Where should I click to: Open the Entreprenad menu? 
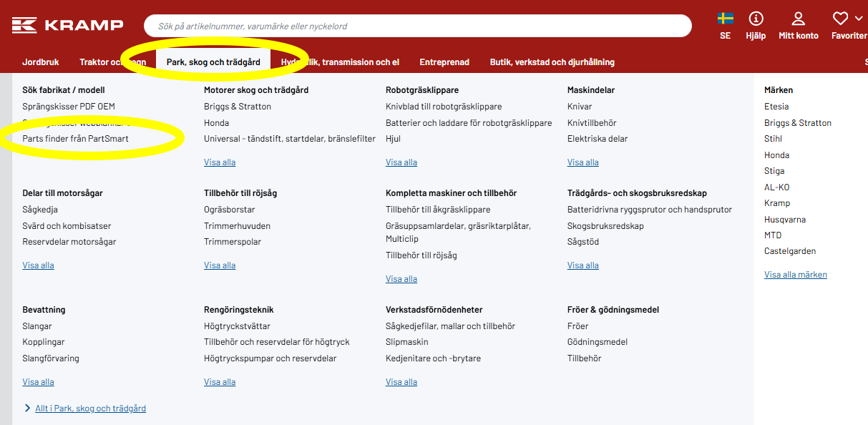[x=444, y=62]
